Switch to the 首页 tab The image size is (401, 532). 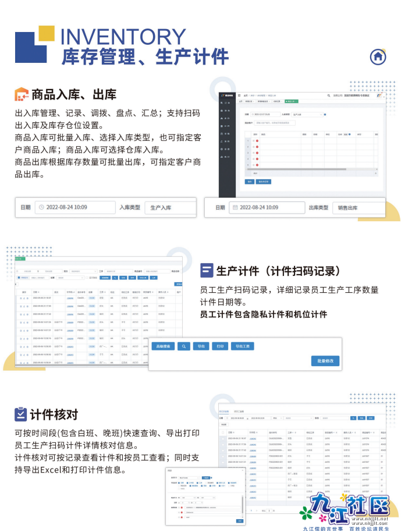pyautogui.click(x=240, y=101)
